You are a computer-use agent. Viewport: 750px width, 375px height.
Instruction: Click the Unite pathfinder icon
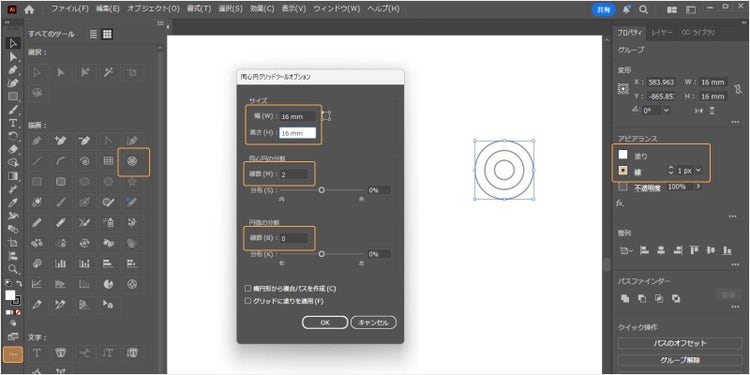click(x=625, y=298)
